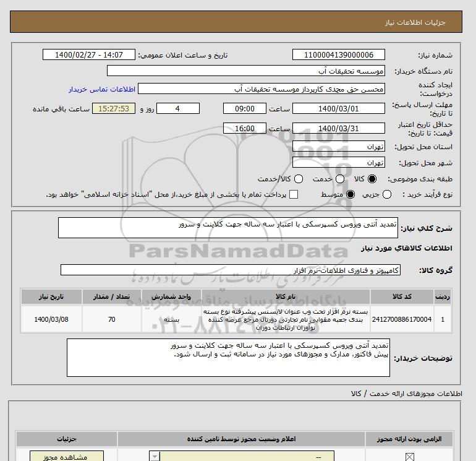Click the request number field 1100004139000006
Image resolution: width=476 pixels, height=461 pixels.
click(x=339, y=54)
